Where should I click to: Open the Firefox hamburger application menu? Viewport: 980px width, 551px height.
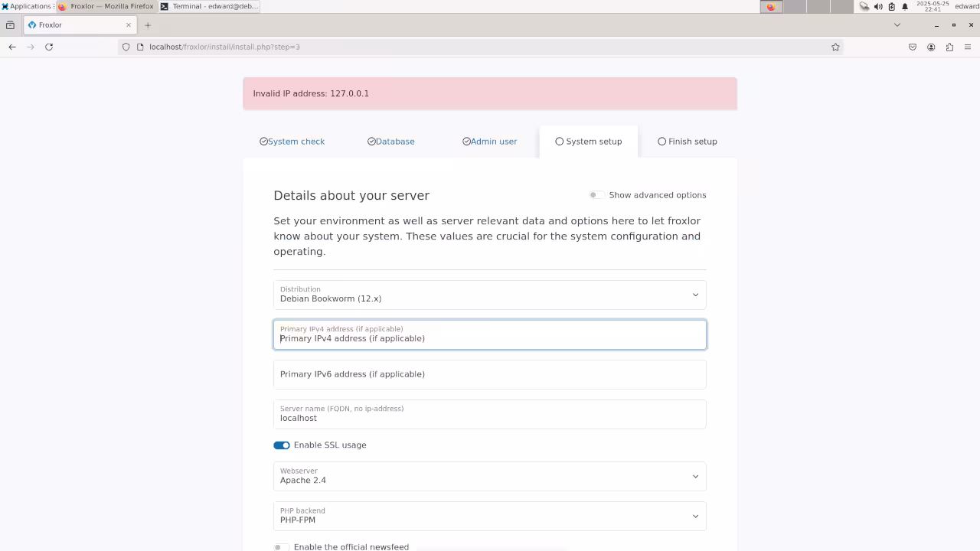[x=968, y=47]
